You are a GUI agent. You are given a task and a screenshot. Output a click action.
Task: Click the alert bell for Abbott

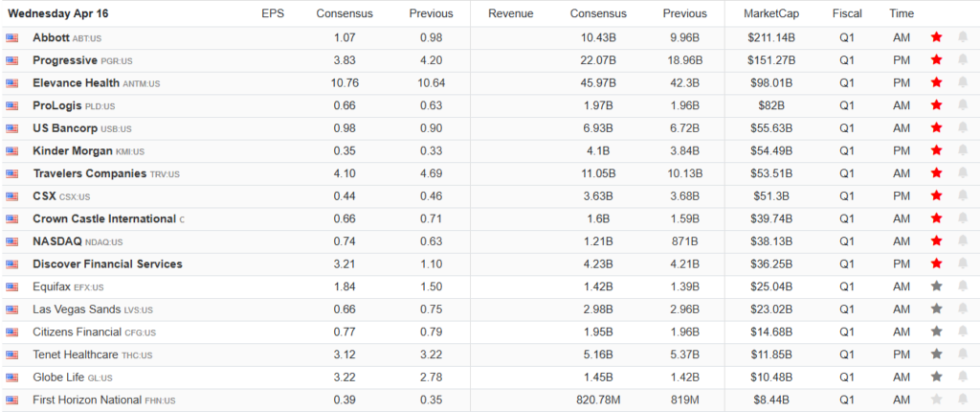963,37
